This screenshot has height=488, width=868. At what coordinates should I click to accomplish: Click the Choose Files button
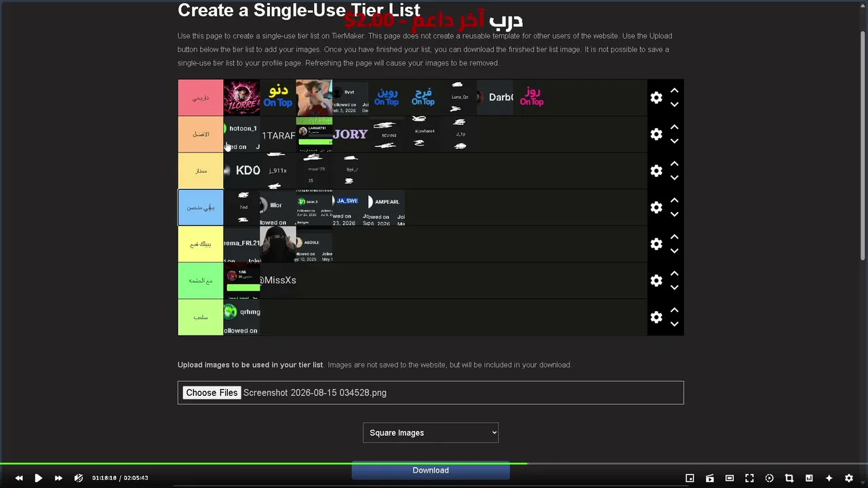click(x=212, y=392)
